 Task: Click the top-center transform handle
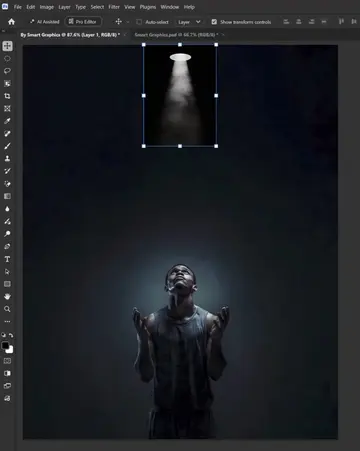pyautogui.click(x=180, y=45)
